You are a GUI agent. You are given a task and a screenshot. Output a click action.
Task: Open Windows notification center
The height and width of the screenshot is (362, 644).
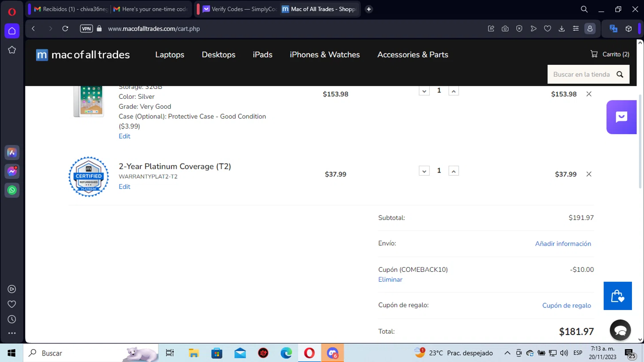pyautogui.click(x=630, y=353)
